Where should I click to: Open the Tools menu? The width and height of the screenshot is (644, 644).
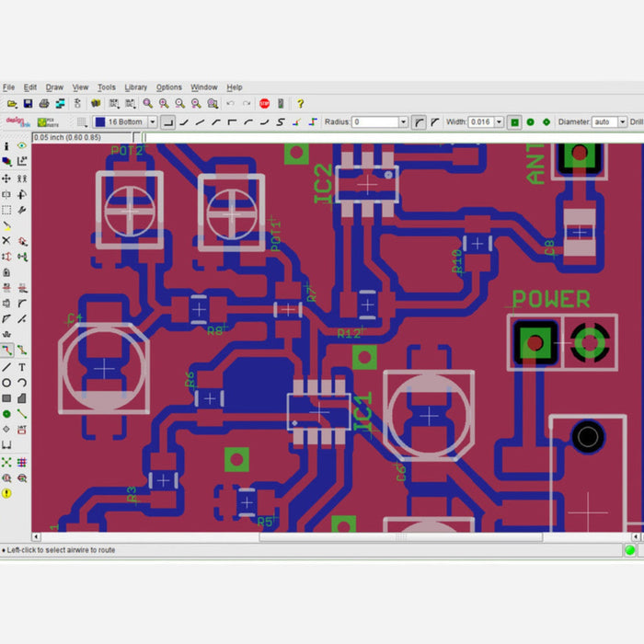[x=107, y=87]
